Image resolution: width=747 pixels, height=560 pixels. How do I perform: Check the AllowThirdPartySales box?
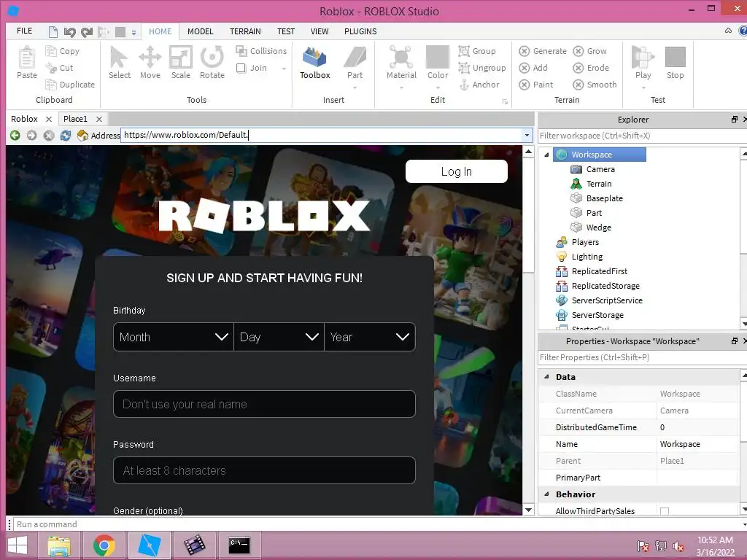(665, 511)
